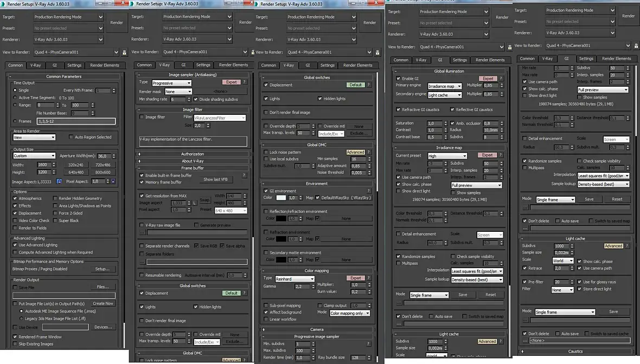Enable Auto Region Selected checkbox

pos(71,137)
